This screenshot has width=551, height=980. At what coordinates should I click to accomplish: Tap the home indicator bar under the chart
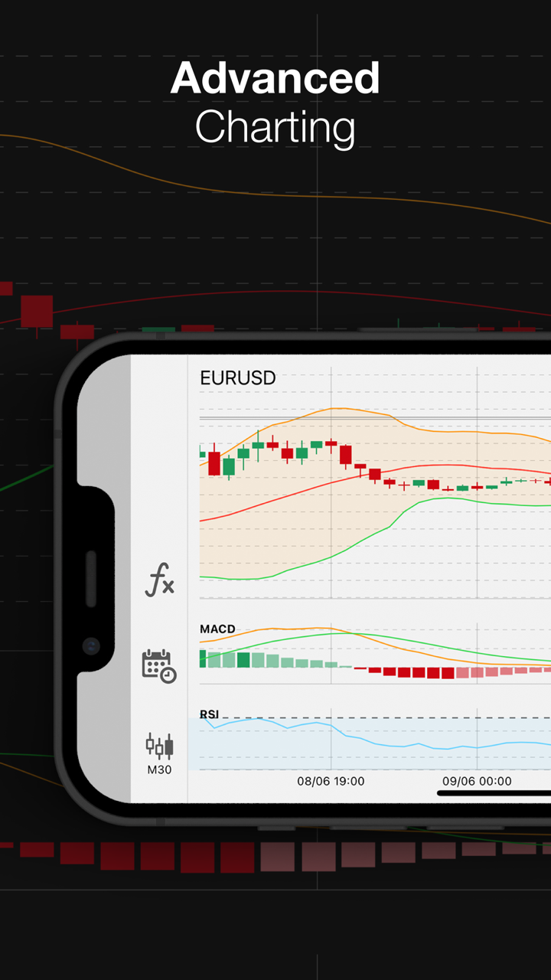click(494, 793)
